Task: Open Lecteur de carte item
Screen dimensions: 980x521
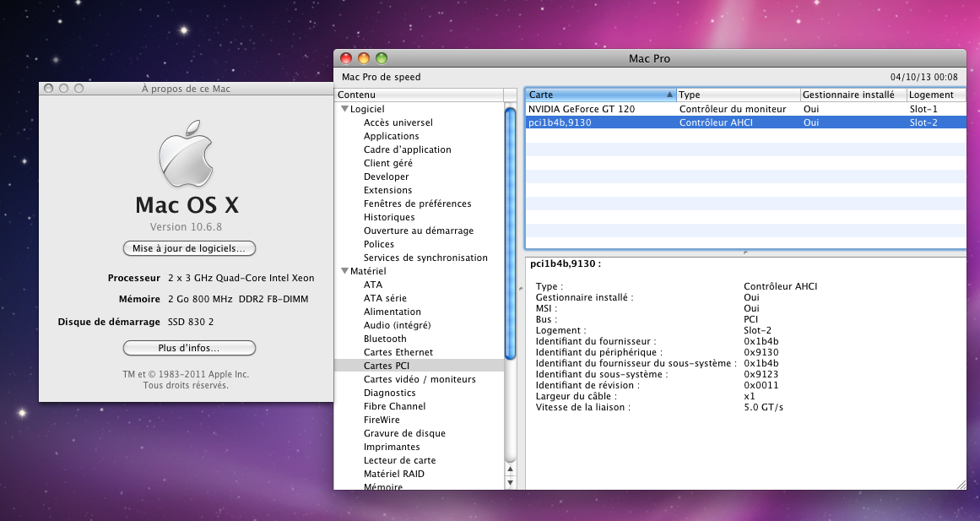Action: click(x=399, y=460)
